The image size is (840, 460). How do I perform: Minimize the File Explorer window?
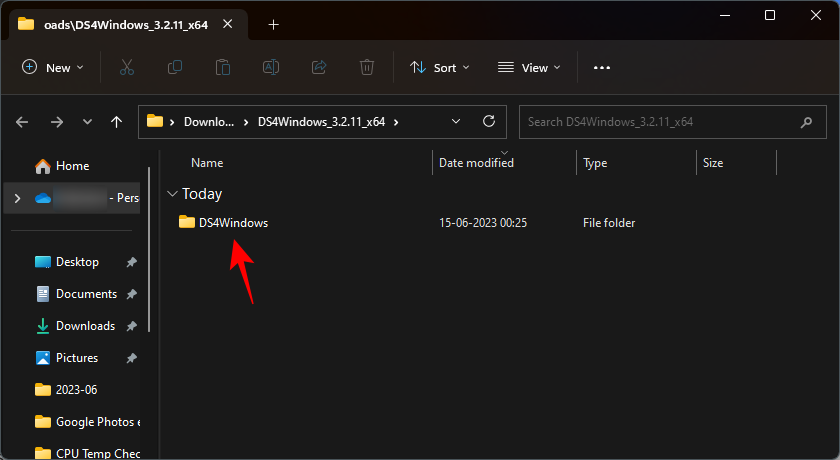(725, 15)
